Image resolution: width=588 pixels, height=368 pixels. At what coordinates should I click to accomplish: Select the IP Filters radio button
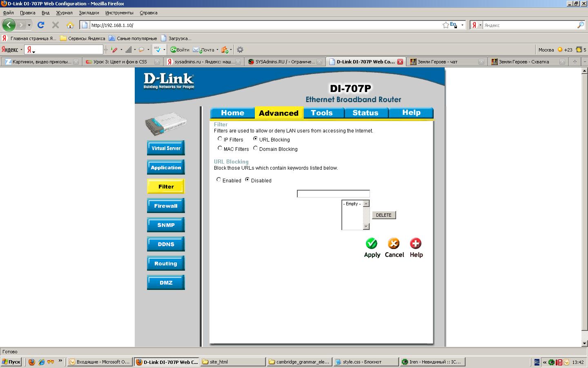tap(220, 139)
